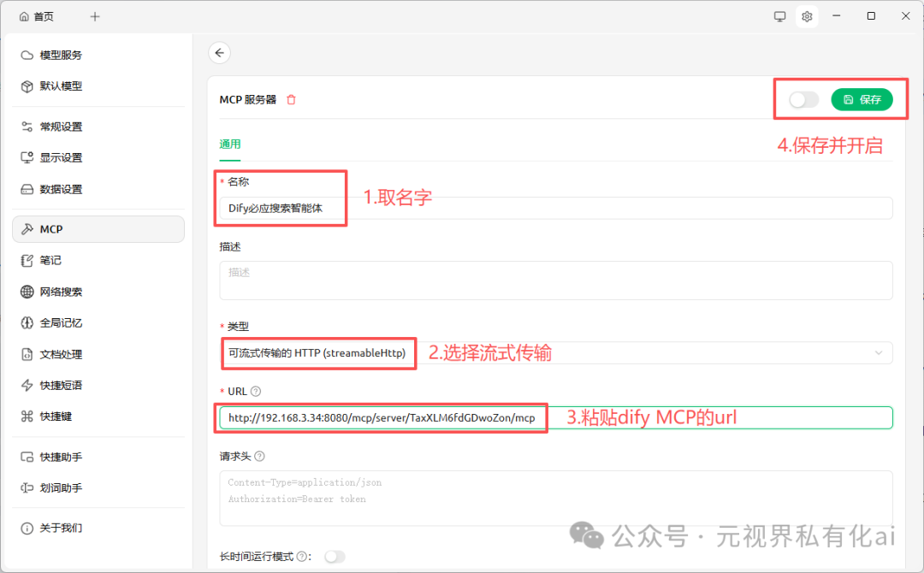Click the MCP hammer icon in sidebar

[x=27, y=229]
